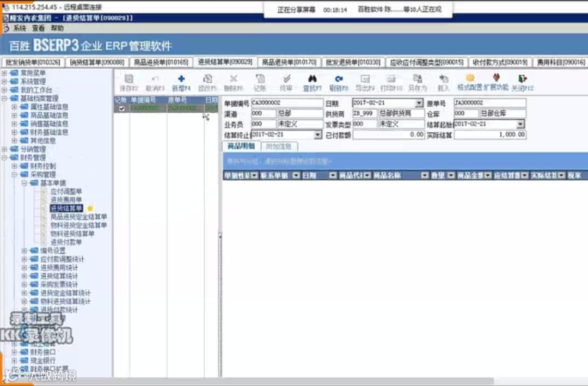This screenshot has height=386, width=588.
Task: Toggle the 记帐 checkbox in the list row
Action: click(x=121, y=108)
